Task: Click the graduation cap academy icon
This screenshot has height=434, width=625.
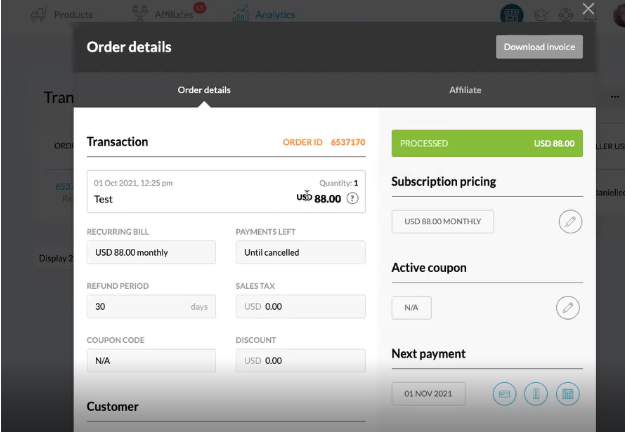Action: click(x=540, y=15)
